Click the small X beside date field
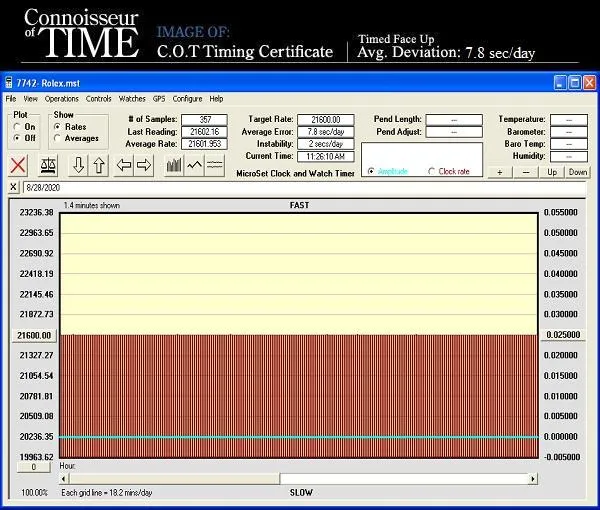 coord(13,187)
